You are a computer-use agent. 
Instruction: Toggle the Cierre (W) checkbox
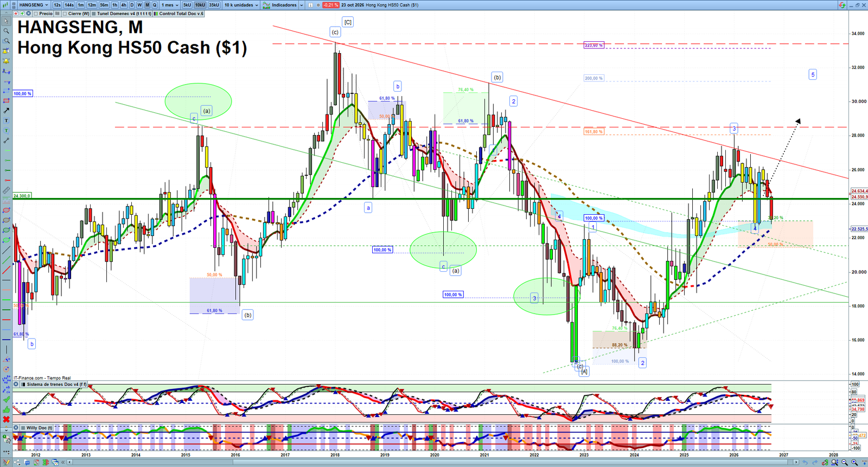[x=65, y=14]
